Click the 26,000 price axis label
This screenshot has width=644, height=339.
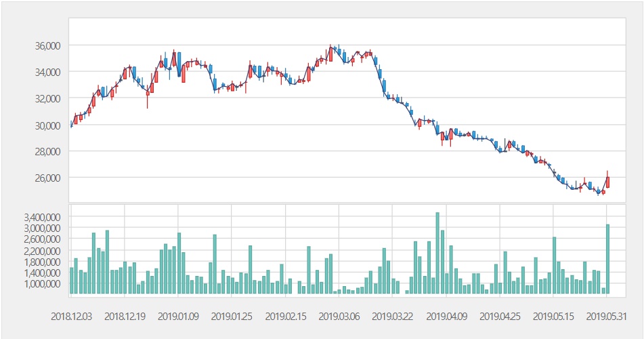49,178
